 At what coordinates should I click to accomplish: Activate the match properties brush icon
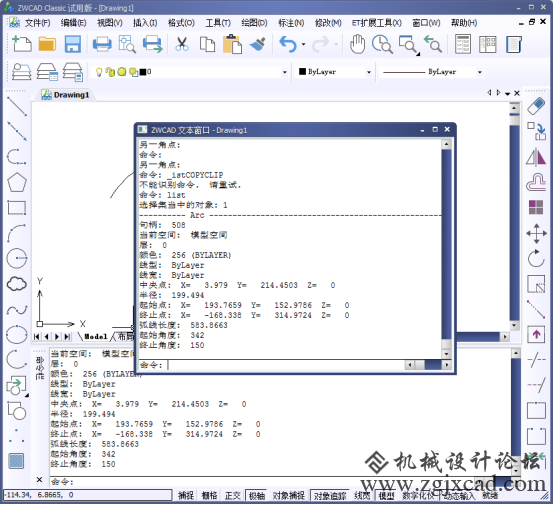click(258, 44)
